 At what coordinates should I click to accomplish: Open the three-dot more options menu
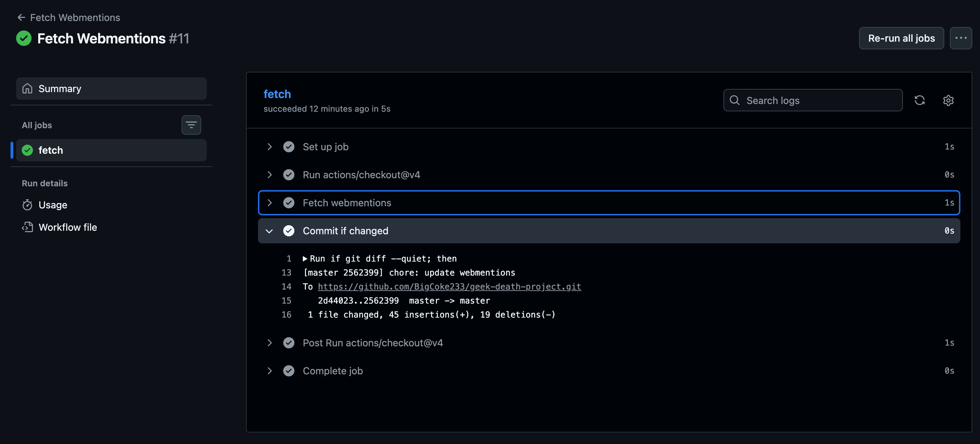point(961,38)
